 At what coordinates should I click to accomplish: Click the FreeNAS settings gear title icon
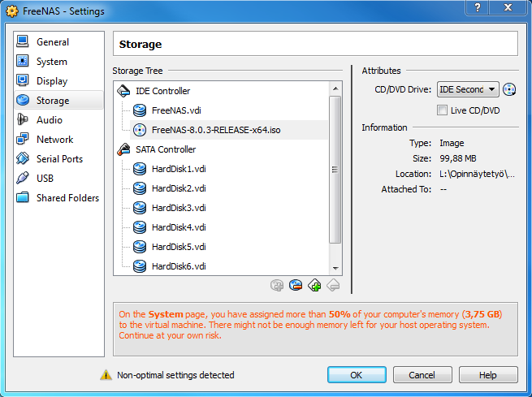pyautogui.click(x=12, y=11)
